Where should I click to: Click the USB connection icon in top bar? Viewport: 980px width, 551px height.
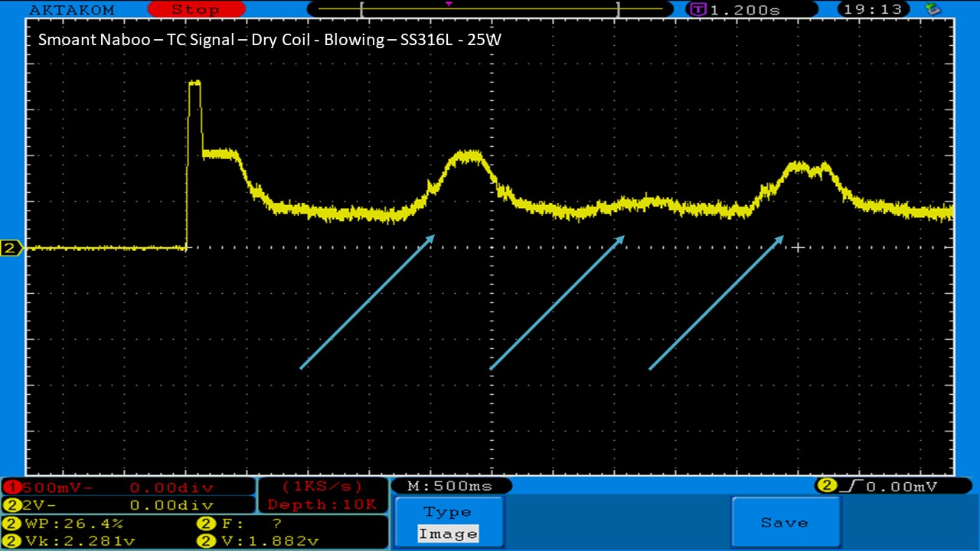[933, 9]
